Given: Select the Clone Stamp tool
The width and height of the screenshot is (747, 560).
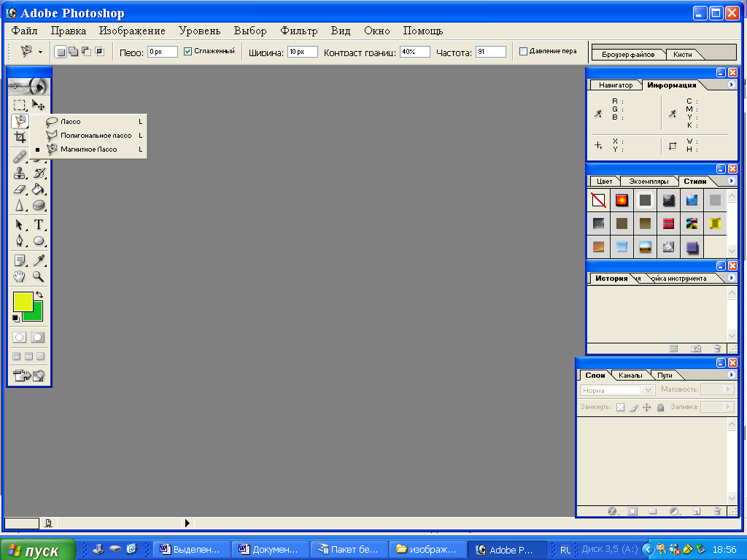Looking at the screenshot, I should coord(20,173).
